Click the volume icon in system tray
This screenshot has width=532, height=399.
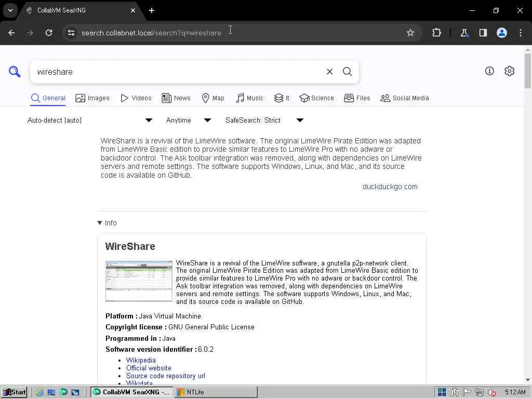point(492,392)
